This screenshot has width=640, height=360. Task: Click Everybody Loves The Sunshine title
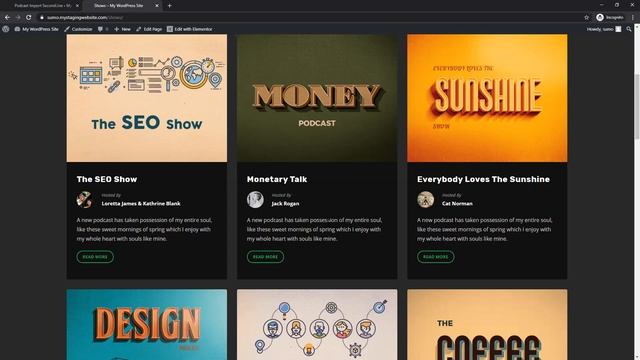point(483,179)
